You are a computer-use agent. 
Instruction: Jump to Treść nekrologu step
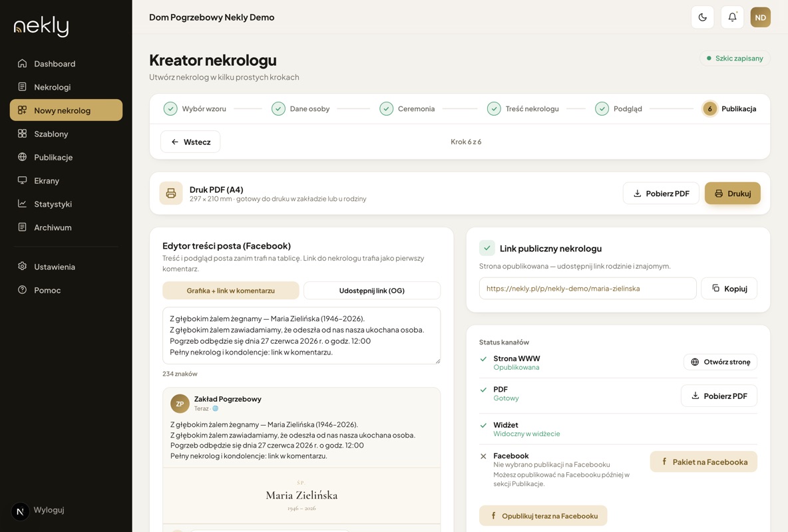coord(523,108)
